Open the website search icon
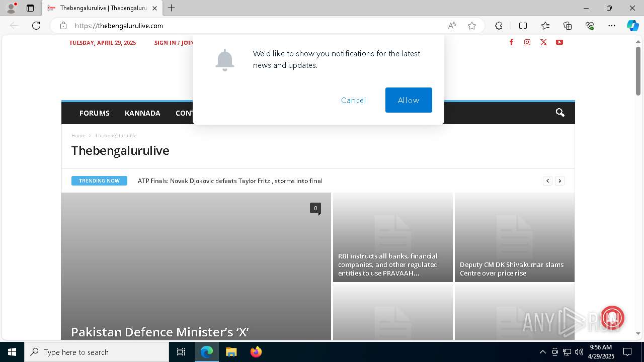The image size is (644, 362). tap(560, 113)
